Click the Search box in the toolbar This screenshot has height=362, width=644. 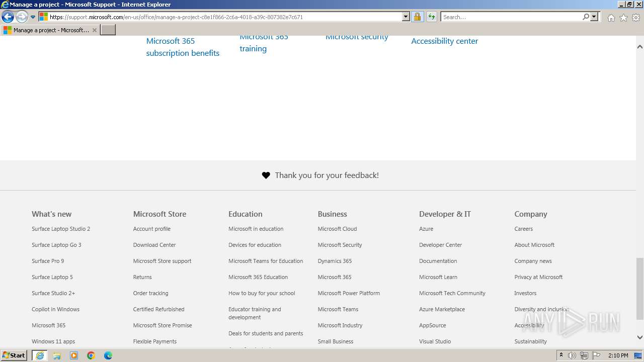tap(511, 17)
